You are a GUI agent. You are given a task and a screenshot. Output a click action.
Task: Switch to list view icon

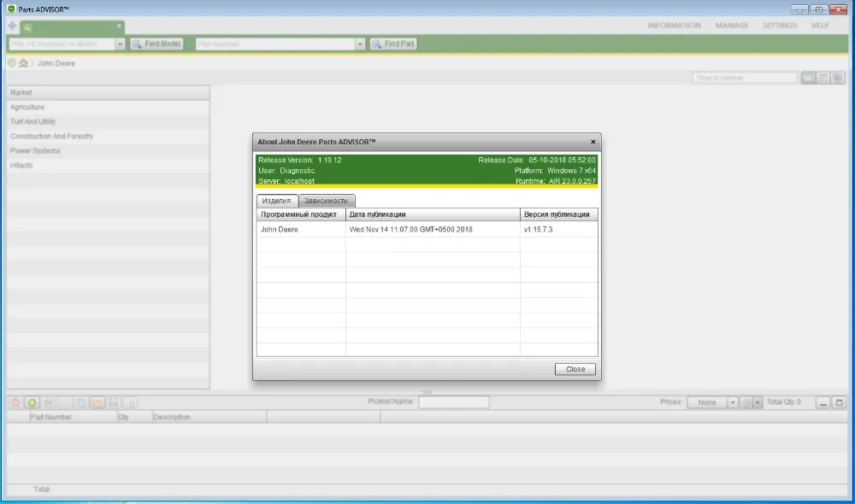pyautogui.click(x=808, y=78)
